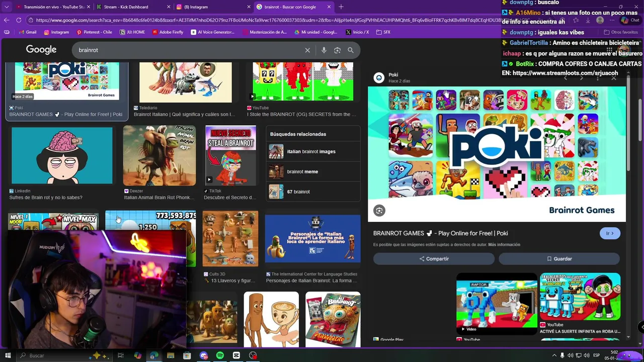
Task: Open Gmail bookmark in bookmarks bar
Action: (x=28, y=32)
